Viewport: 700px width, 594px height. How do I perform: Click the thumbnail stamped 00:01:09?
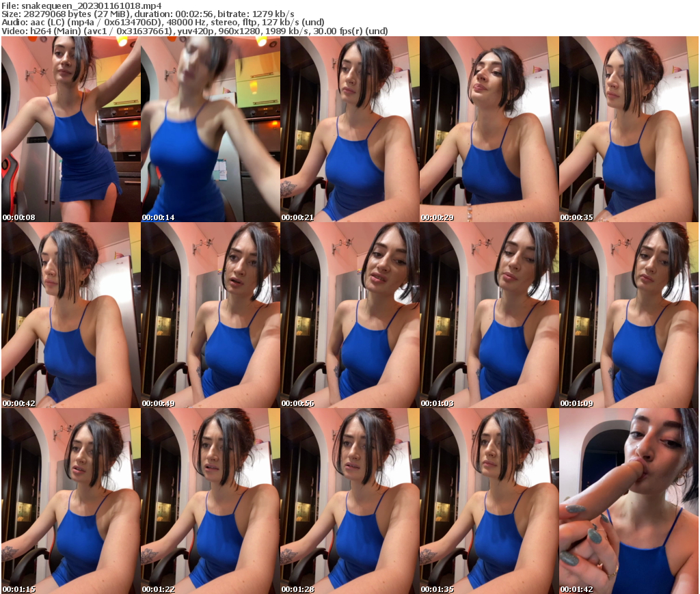point(628,314)
